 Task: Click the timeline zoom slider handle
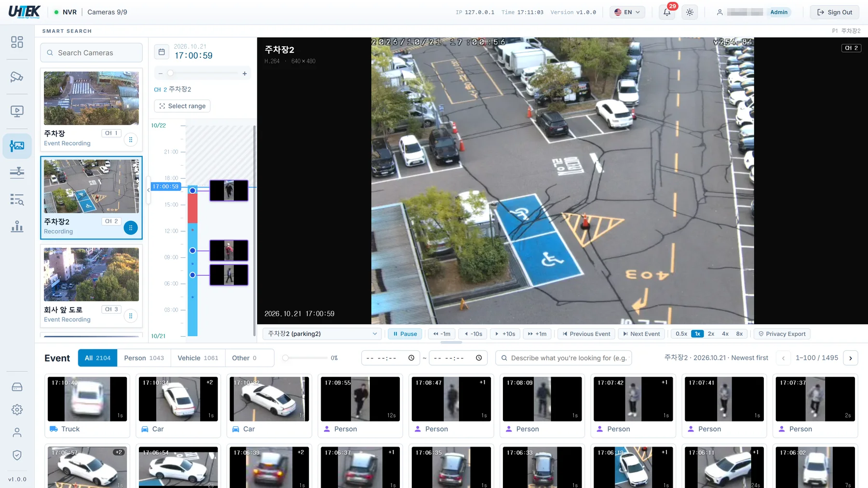(x=170, y=73)
